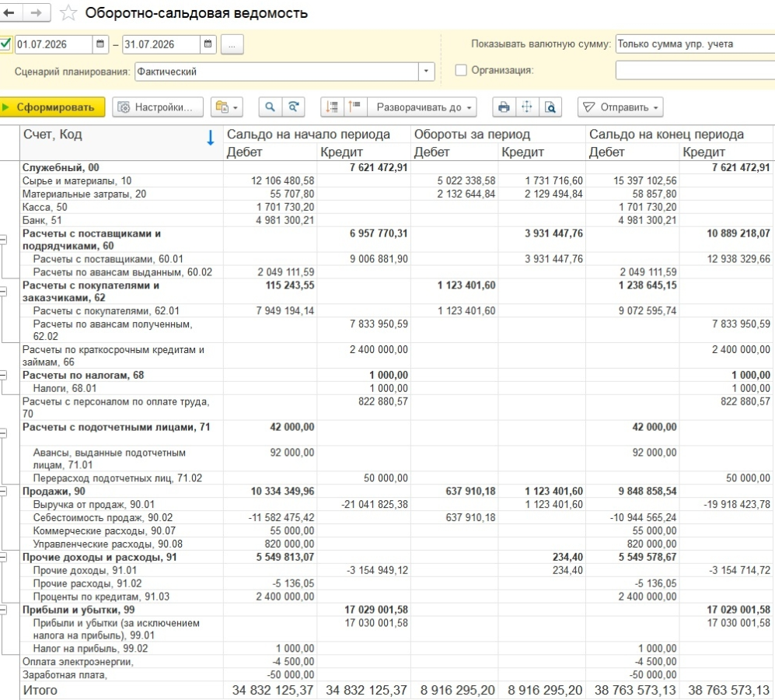Click the page fit crosshair icon

527,107
